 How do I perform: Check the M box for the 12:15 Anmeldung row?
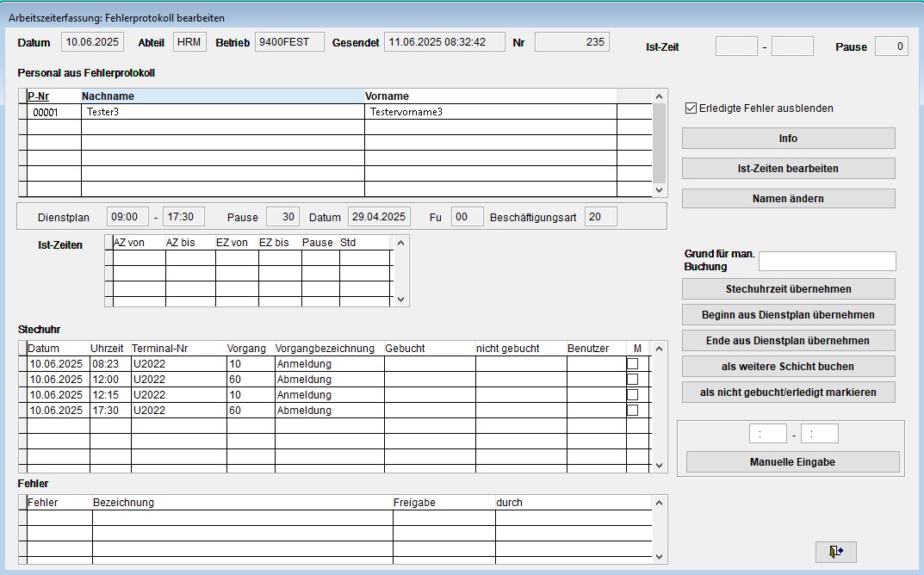(x=632, y=395)
